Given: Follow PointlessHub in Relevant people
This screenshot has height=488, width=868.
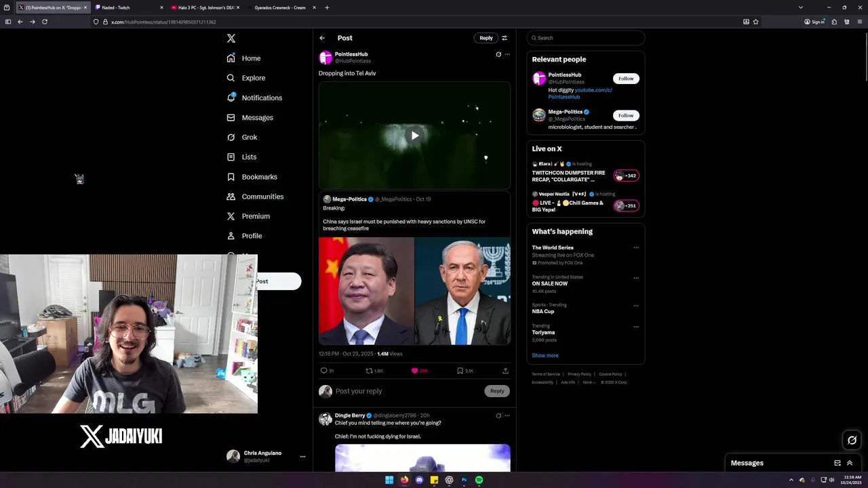Looking at the screenshot, I should coord(626,79).
